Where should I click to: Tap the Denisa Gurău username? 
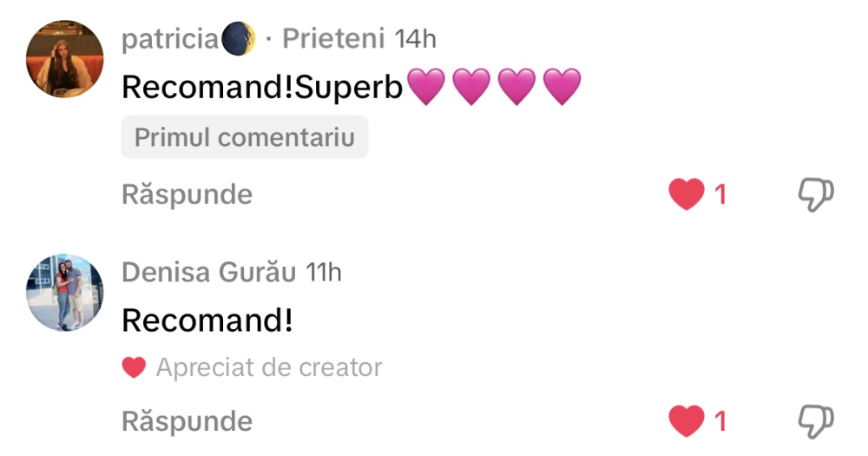click(x=210, y=272)
